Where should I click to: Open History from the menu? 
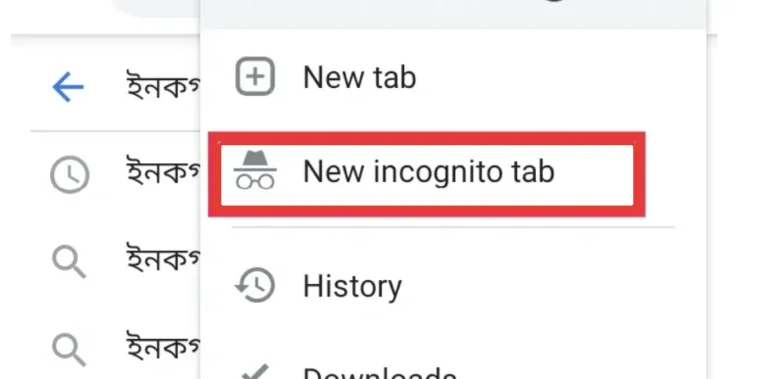pos(352,286)
